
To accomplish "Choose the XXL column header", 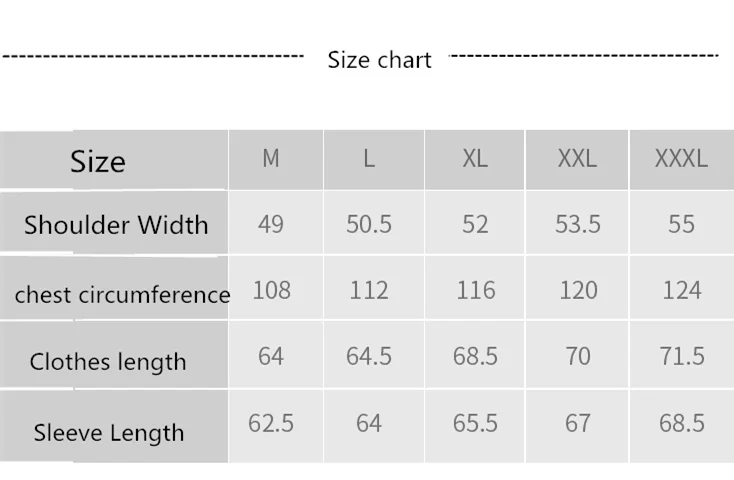I will 577,159.
